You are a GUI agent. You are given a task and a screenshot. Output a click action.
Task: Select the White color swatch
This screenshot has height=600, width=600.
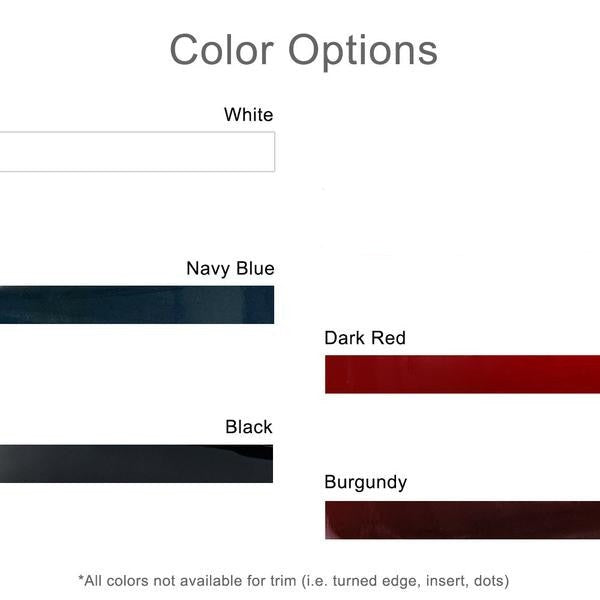pos(137,152)
